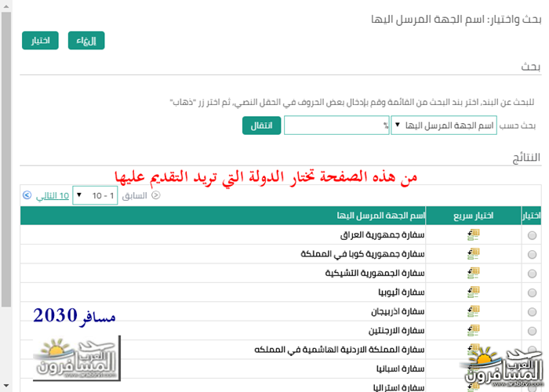Open the 1 - 10 rows range dropdown
The image size is (549, 392).
pyautogui.click(x=95, y=195)
